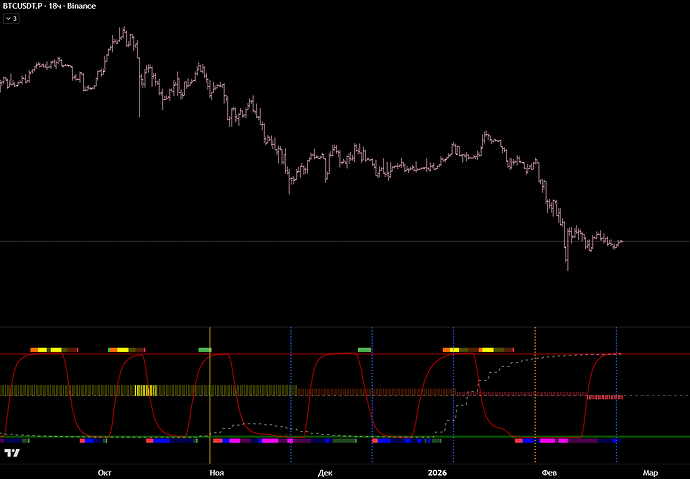Image resolution: width=690 pixels, height=479 pixels.
Task: Click the lowest wick of February's sell-off
Action: [567, 266]
